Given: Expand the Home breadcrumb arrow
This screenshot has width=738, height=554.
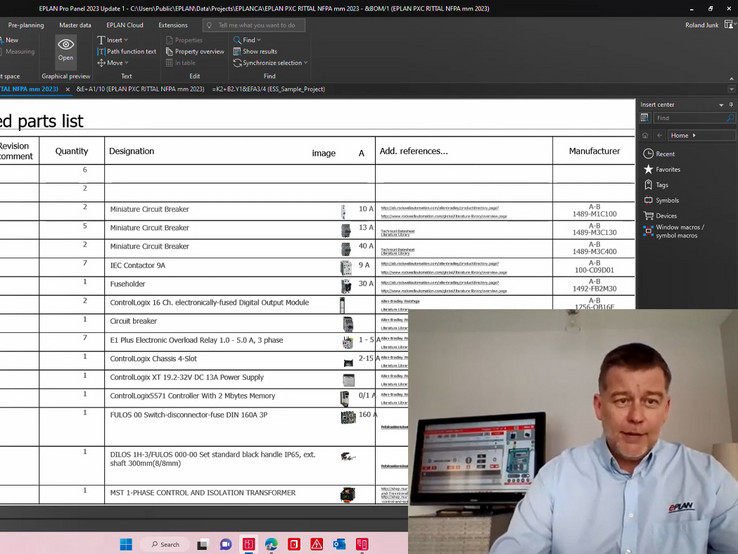Looking at the screenshot, I should point(694,136).
